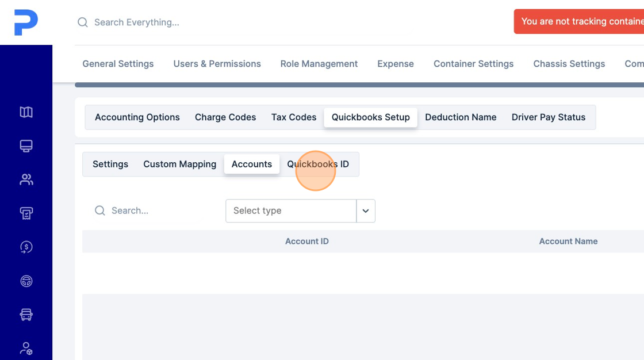This screenshot has height=360, width=644.
Task: Open the people/customers icon in the sidebar
Action: [x=26, y=179]
